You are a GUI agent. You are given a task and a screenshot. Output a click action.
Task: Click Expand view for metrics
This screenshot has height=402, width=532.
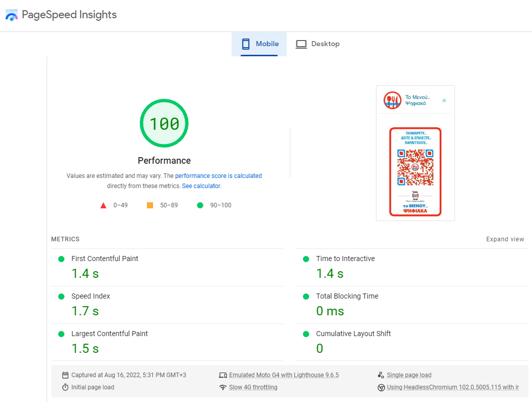click(x=505, y=239)
